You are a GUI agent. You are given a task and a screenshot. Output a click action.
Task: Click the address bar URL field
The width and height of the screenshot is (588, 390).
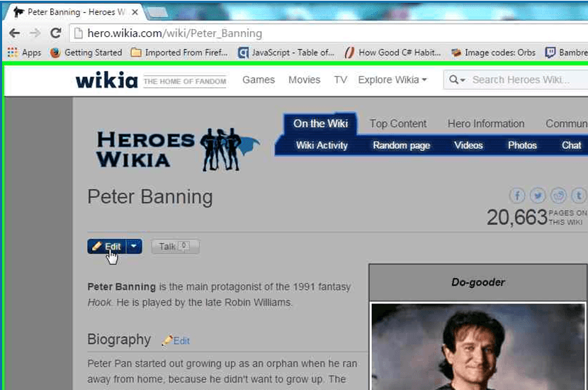(x=328, y=33)
